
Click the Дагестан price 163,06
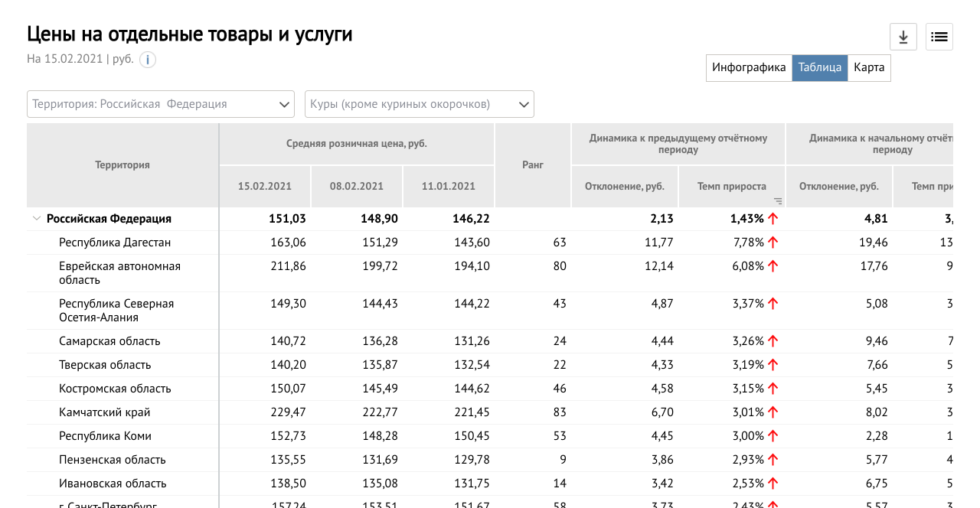(x=288, y=243)
